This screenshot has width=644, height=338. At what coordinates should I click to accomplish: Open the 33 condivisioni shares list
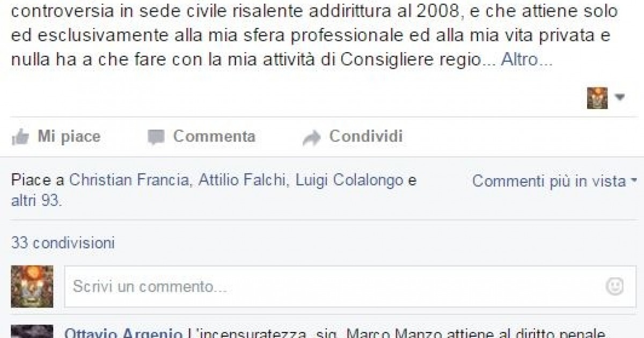point(63,243)
